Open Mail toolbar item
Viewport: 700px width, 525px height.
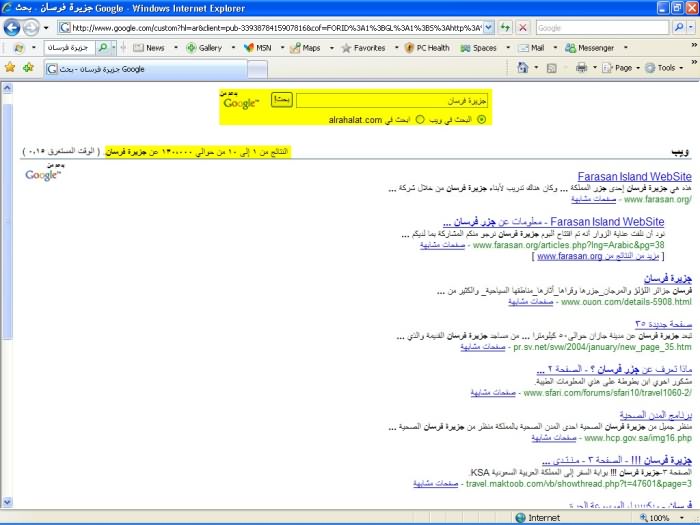531,48
